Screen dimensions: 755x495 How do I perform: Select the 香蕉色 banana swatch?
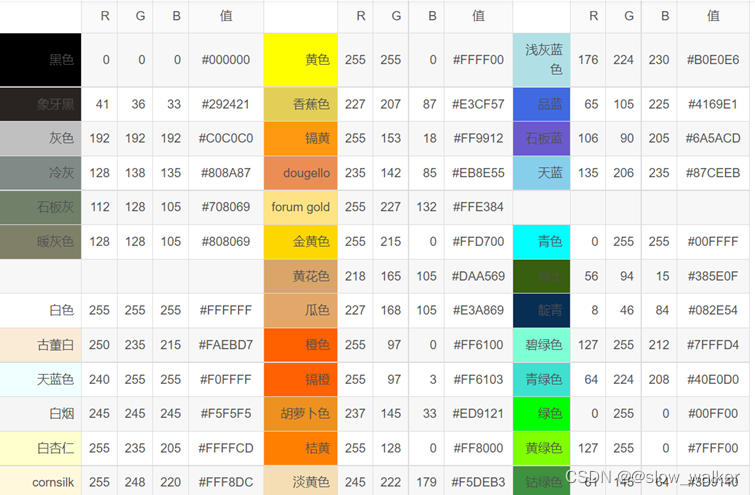pyautogui.click(x=300, y=104)
